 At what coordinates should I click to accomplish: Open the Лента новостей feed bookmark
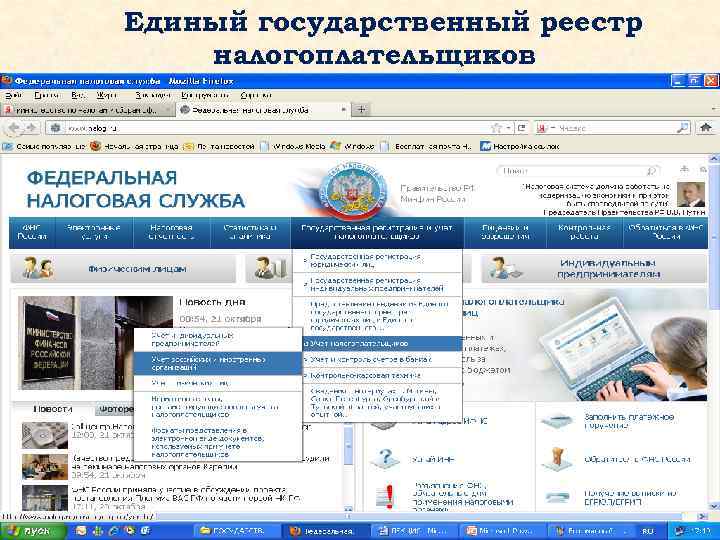(219, 146)
